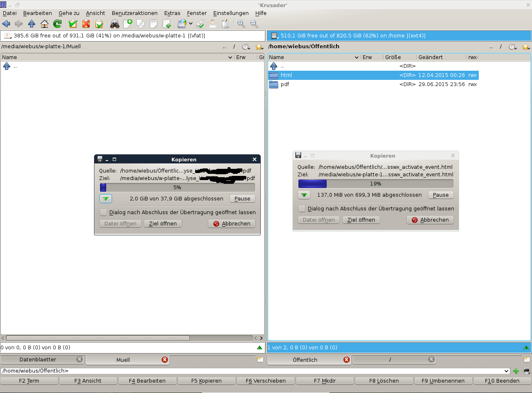Switch to the Datenblaetter tab

[x=42, y=359]
